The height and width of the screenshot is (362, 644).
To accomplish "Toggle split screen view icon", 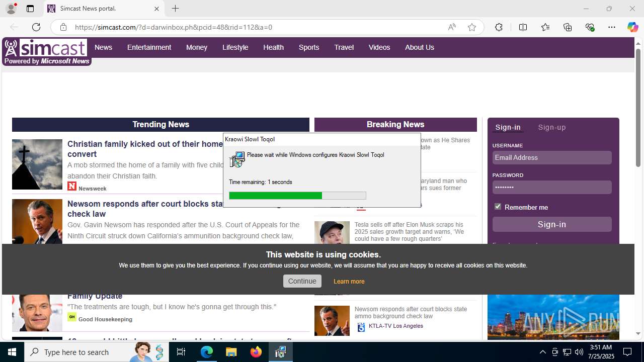I will (x=523, y=27).
